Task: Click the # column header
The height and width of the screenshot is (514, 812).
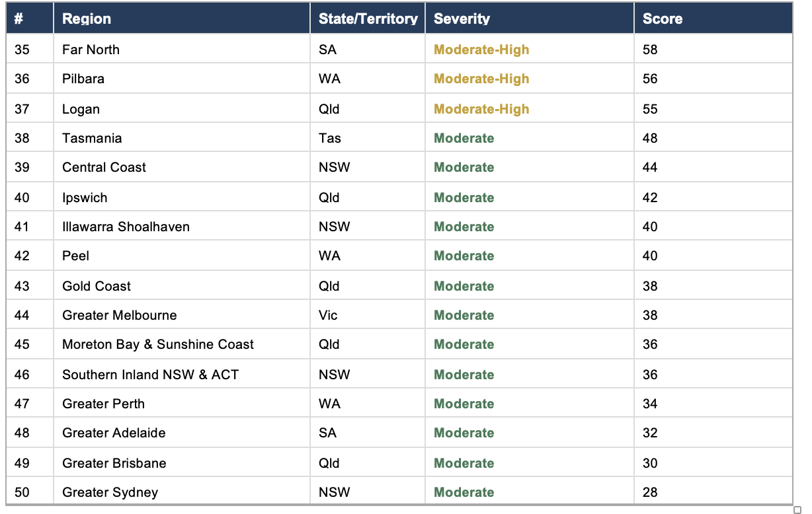Action: point(30,18)
